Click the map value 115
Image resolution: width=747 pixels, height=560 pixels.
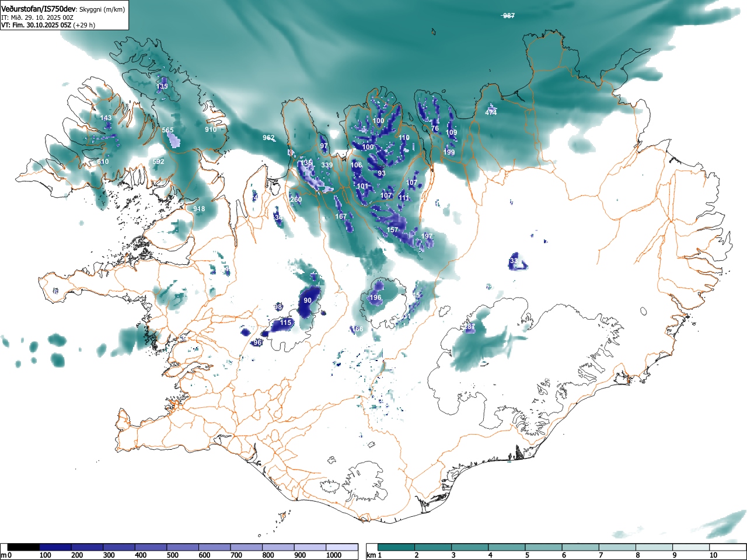coord(285,323)
